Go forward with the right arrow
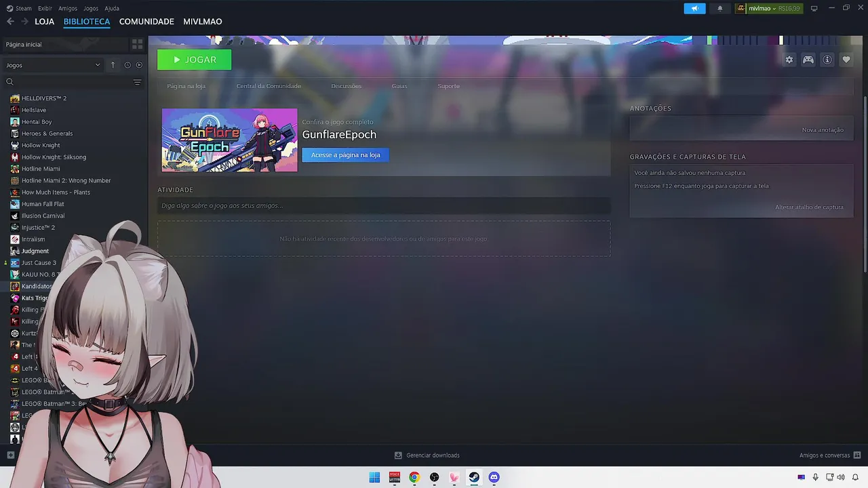868x488 pixels. (x=25, y=22)
